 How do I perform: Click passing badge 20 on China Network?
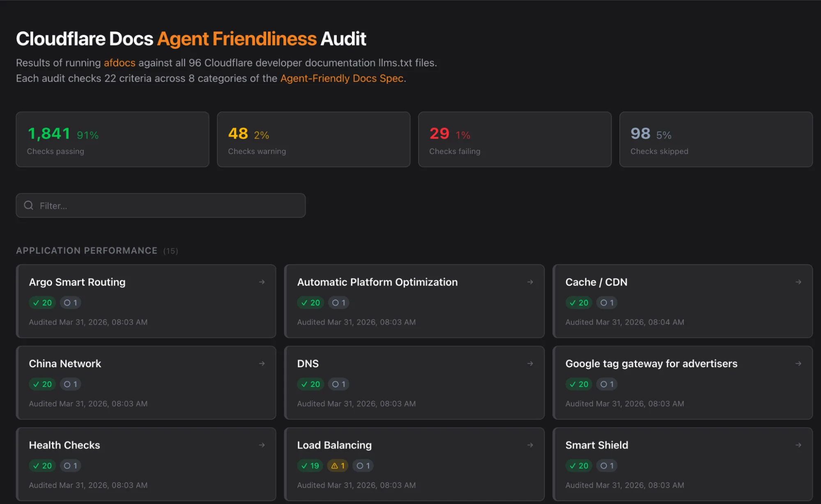pyautogui.click(x=42, y=384)
